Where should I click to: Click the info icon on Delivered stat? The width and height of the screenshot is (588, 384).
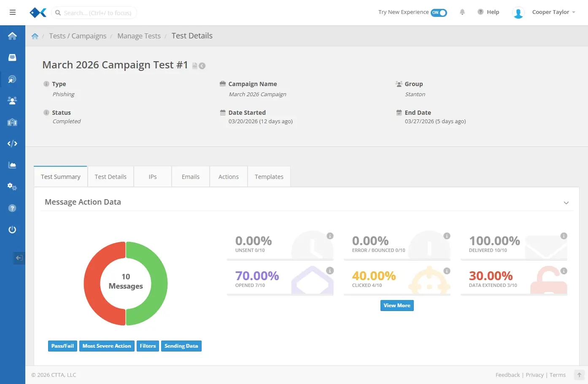[564, 236]
